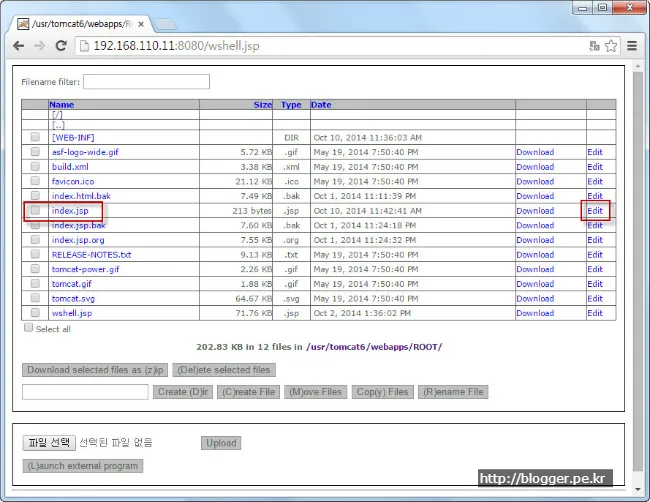Check the box next to index.jsp
The height and width of the screenshot is (502, 650).
pos(35,211)
